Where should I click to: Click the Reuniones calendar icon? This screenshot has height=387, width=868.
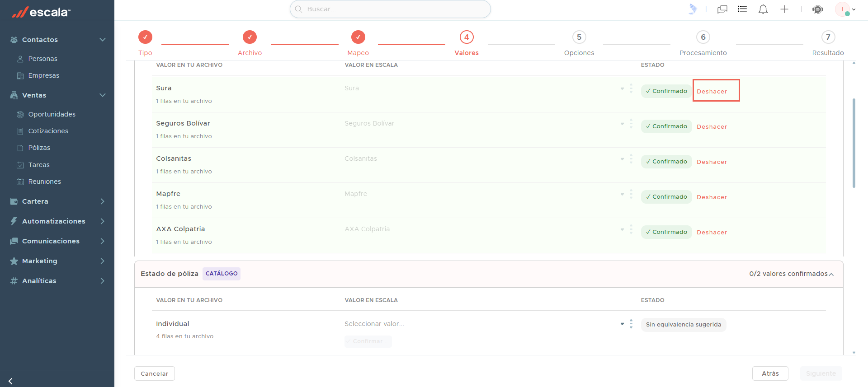(x=20, y=182)
